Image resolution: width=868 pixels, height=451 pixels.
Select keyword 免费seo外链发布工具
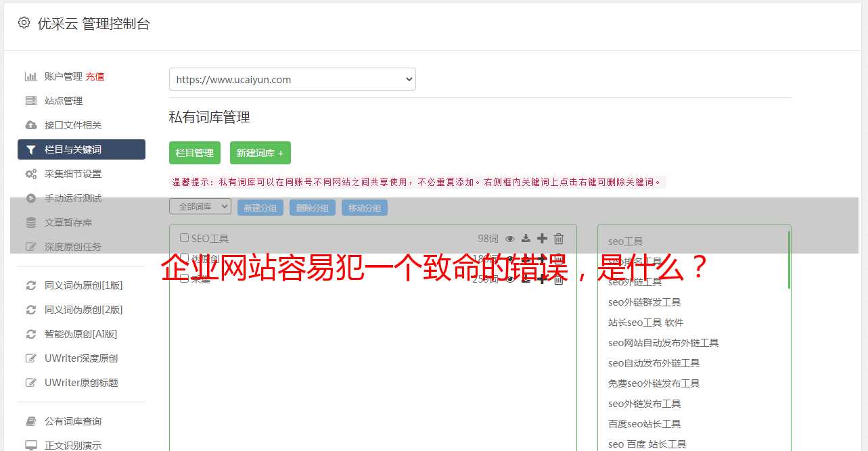[x=654, y=383]
